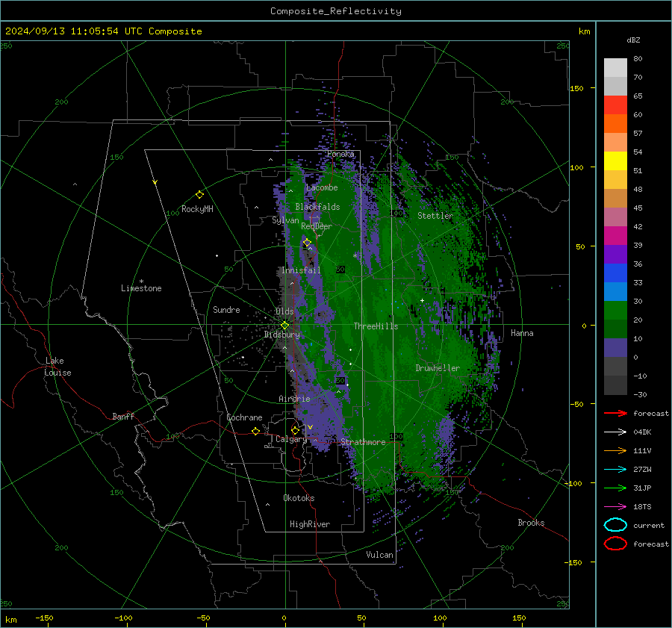
Task: Click the 30 dBZ green color swatch
Action: (x=615, y=311)
